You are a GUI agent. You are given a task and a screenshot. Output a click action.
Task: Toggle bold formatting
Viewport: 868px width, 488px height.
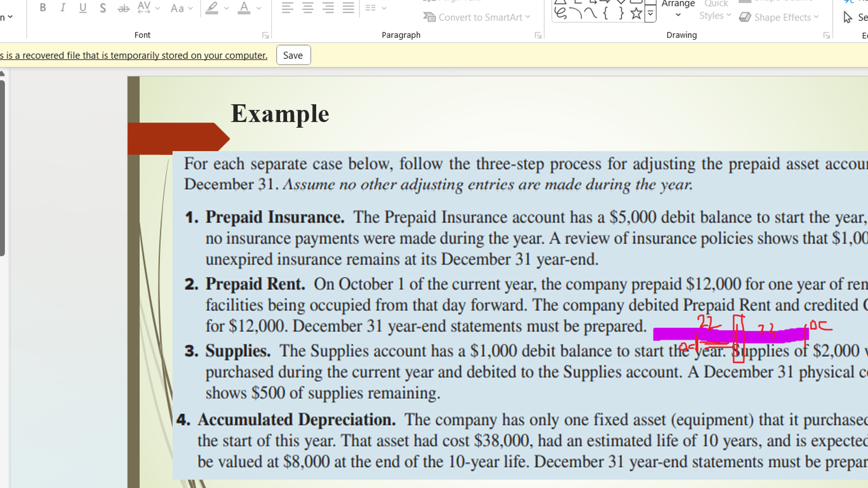pyautogui.click(x=42, y=8)
